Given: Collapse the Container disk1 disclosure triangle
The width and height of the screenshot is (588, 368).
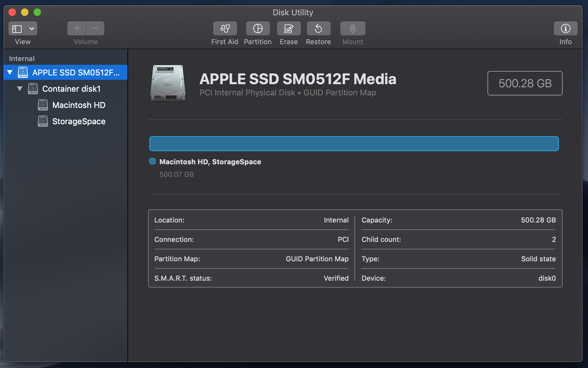Looking at the screenshot, I should click(20, 89).
